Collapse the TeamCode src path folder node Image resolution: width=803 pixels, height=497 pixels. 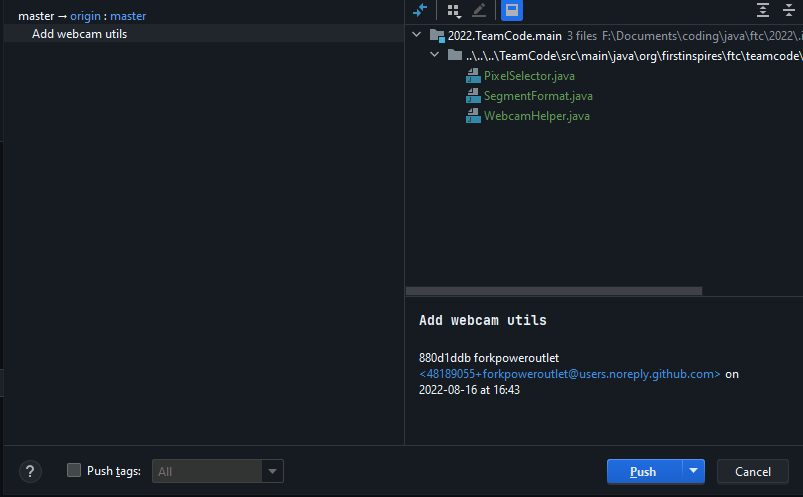[x=434, y=54]
